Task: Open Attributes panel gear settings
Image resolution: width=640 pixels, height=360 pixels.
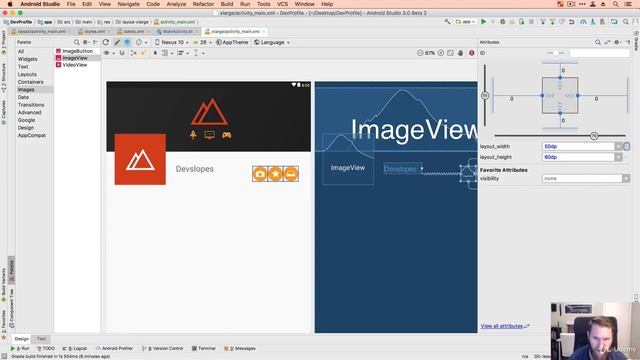Action: (617, 42)
